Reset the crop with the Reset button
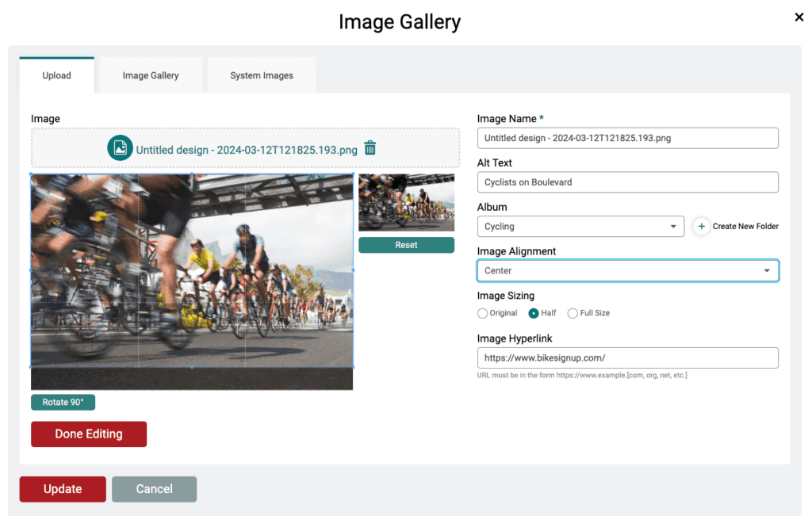Screen dimensions: 812x516 [406, 245]
